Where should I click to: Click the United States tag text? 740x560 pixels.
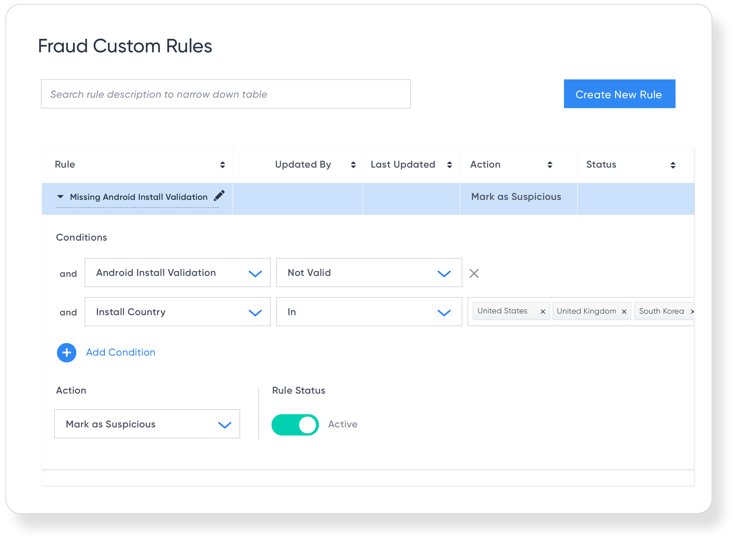pos(502,311)
